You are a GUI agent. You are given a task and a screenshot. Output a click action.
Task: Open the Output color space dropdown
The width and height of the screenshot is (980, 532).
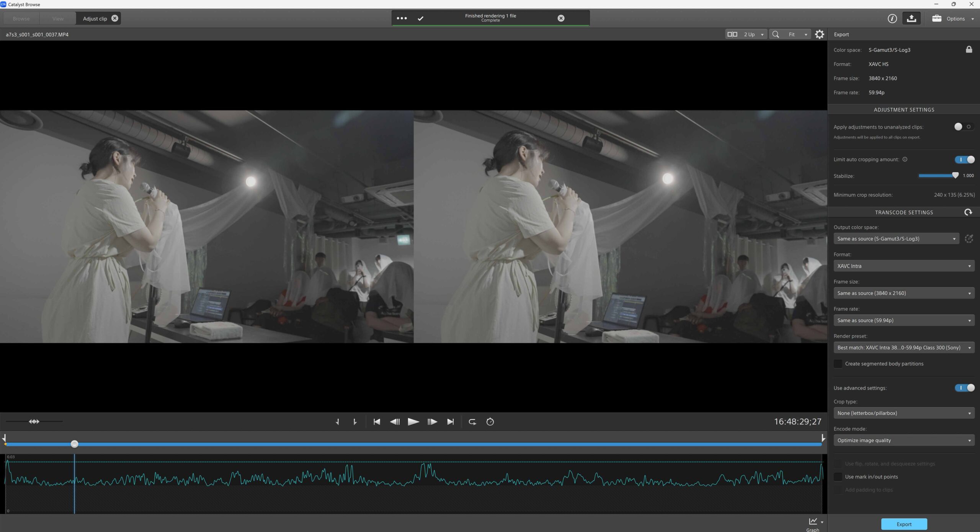coord(896,239)
